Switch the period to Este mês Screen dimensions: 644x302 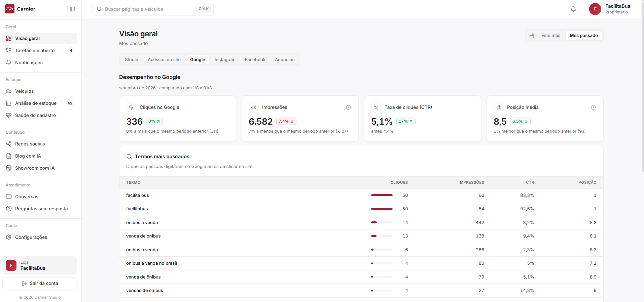tap(550, 36)
